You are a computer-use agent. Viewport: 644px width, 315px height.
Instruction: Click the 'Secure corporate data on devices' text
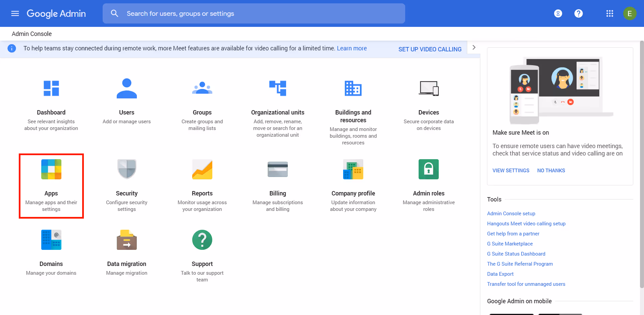429,125
